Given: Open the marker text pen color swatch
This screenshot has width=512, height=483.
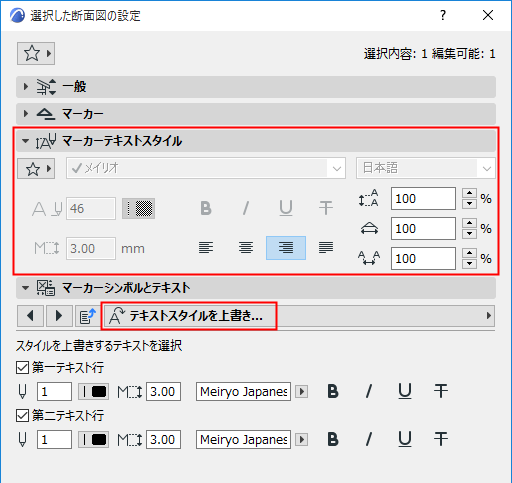Looking at the screenshot, I should (x=138, y=209).
